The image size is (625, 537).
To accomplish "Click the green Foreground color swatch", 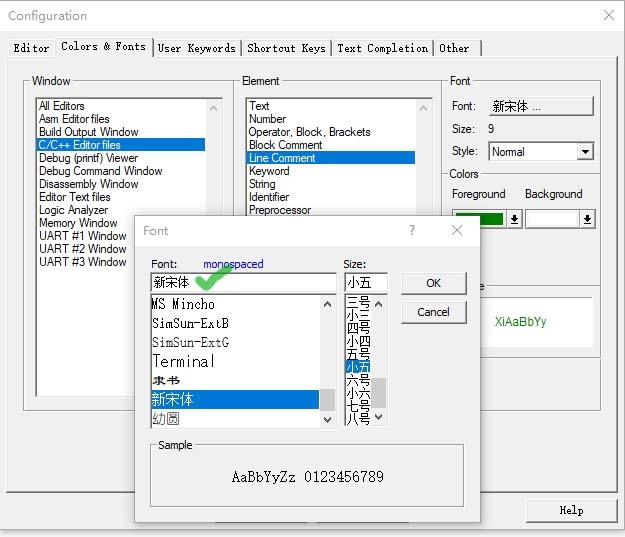I will pyautogui.click(x=480, y=219).
